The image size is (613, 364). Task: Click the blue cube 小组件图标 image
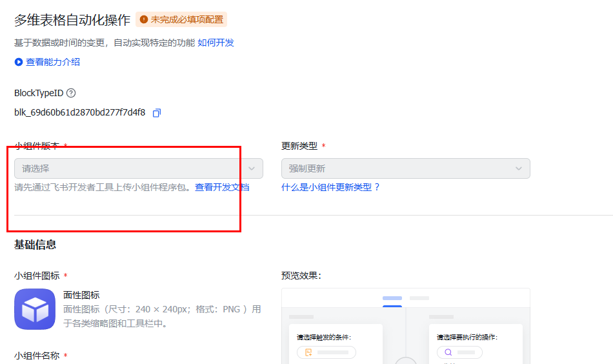[35, 309]
